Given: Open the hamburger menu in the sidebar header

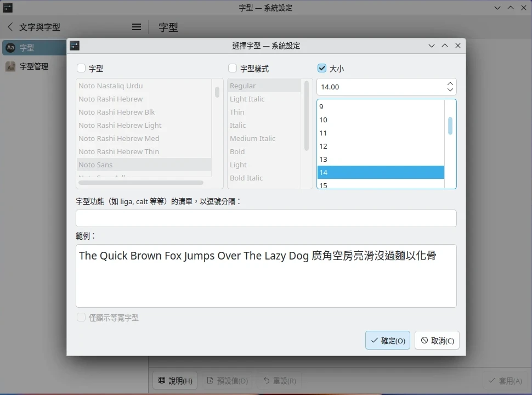Looking at the screenshot, I should (137, 27).
